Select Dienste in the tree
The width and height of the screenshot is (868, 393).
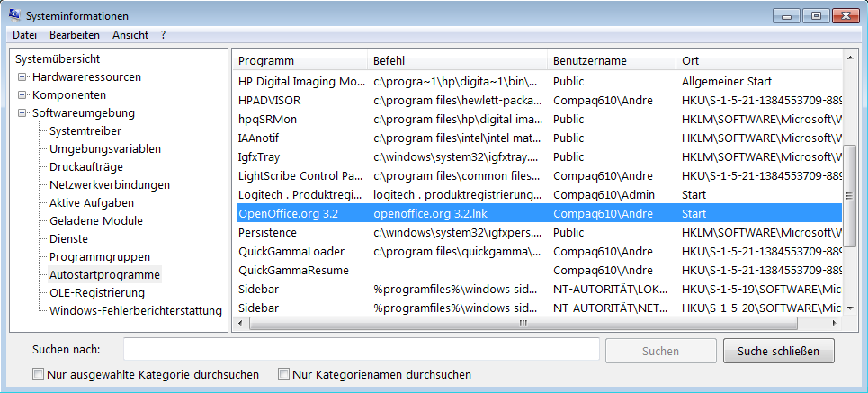(68, 239)
